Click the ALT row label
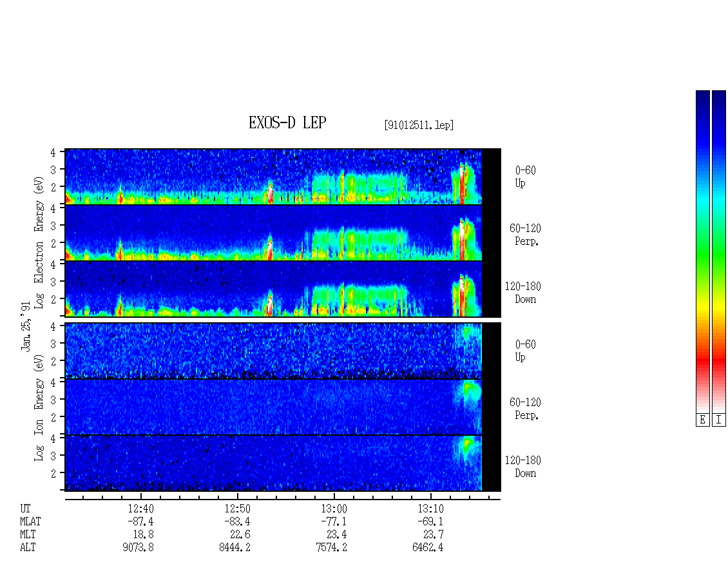728x564 pixels. [28, 548]
